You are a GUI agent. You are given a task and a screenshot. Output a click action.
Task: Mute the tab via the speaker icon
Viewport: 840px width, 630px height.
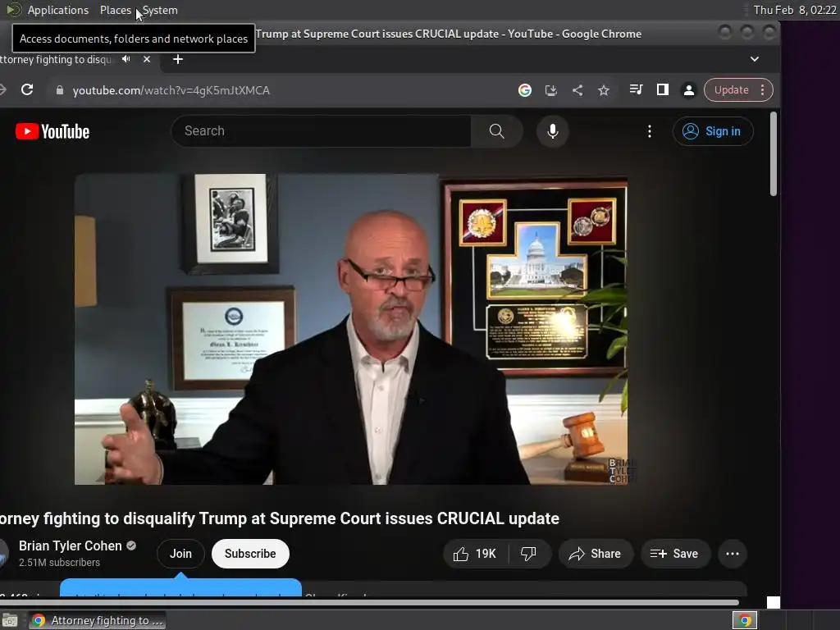point(126,59)
